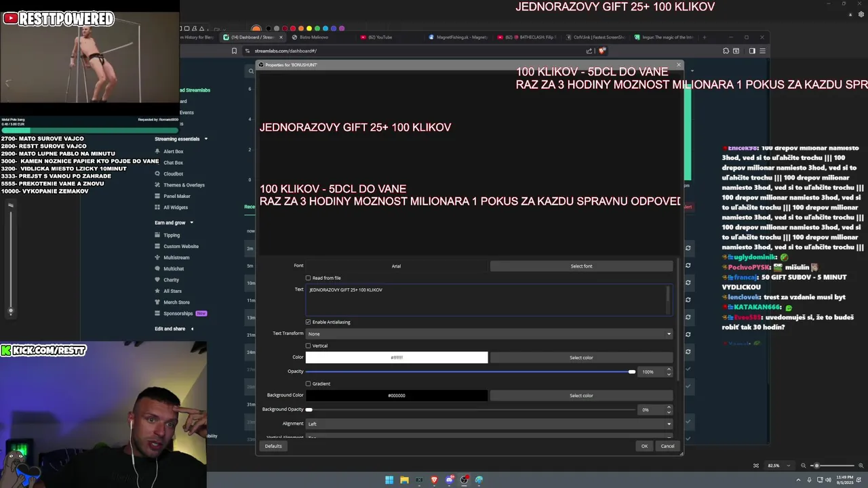Open the Sponsorships sidebar icon
The image size is (868, 488).
(x=157, y=313)
